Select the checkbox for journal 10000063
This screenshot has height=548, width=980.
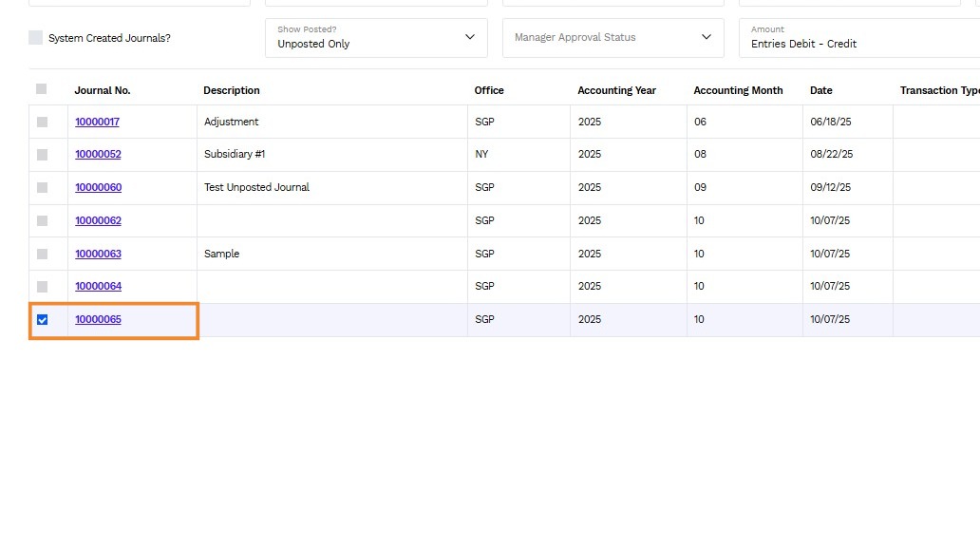[42, 254]
